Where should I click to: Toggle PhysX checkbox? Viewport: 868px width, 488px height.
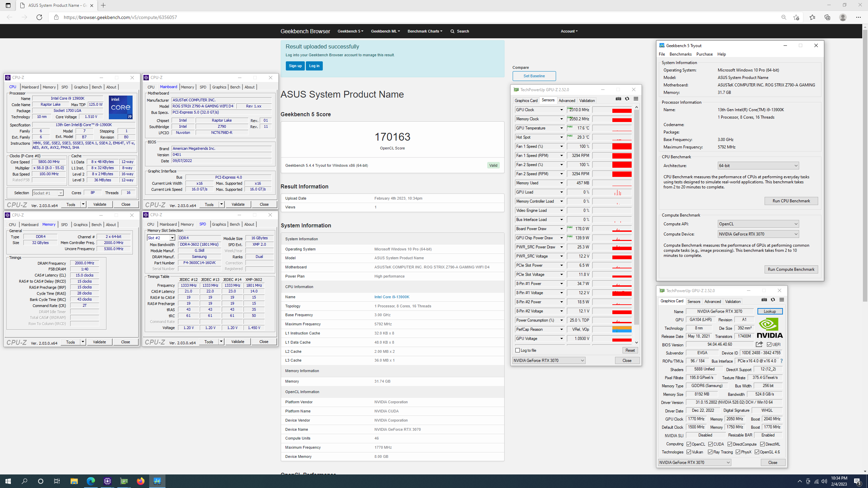738,452
